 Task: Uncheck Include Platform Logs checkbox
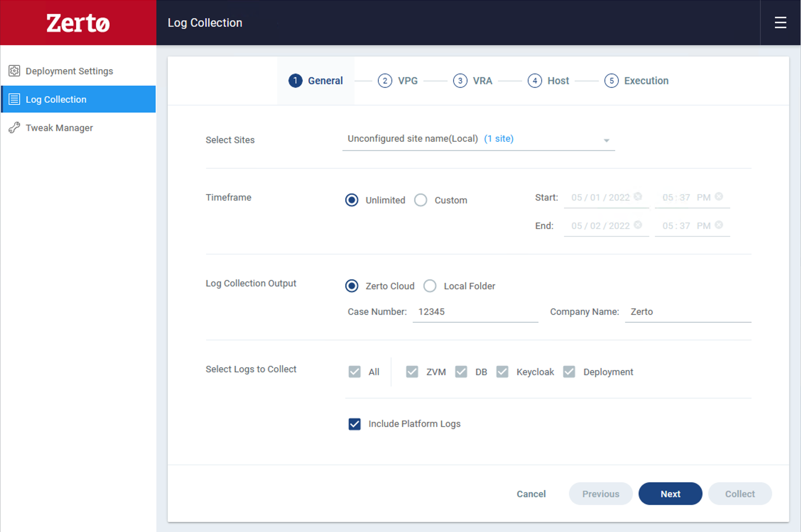[x=354, y=424]
